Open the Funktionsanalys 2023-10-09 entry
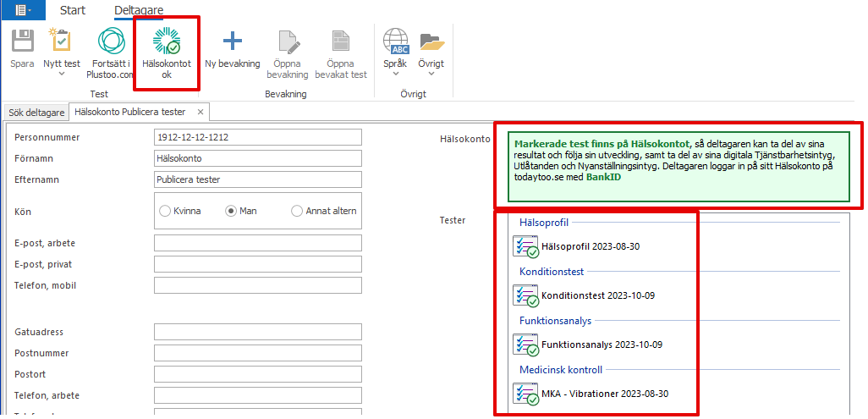868x419 pixels. point(602,345)
